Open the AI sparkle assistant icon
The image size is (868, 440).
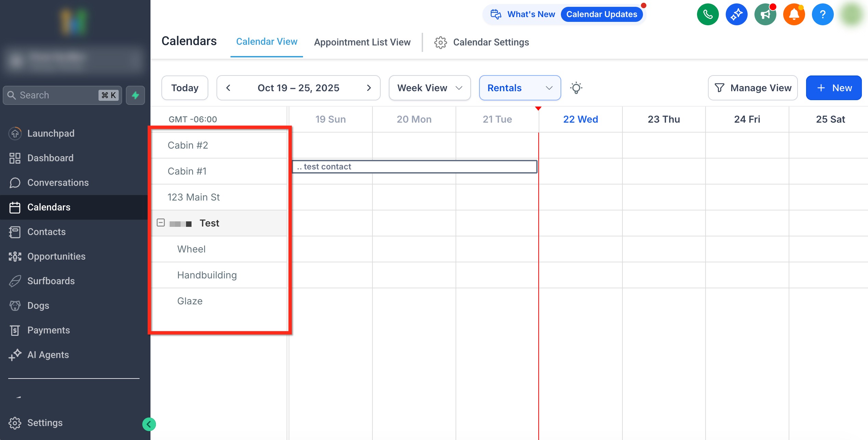[736, 14]
